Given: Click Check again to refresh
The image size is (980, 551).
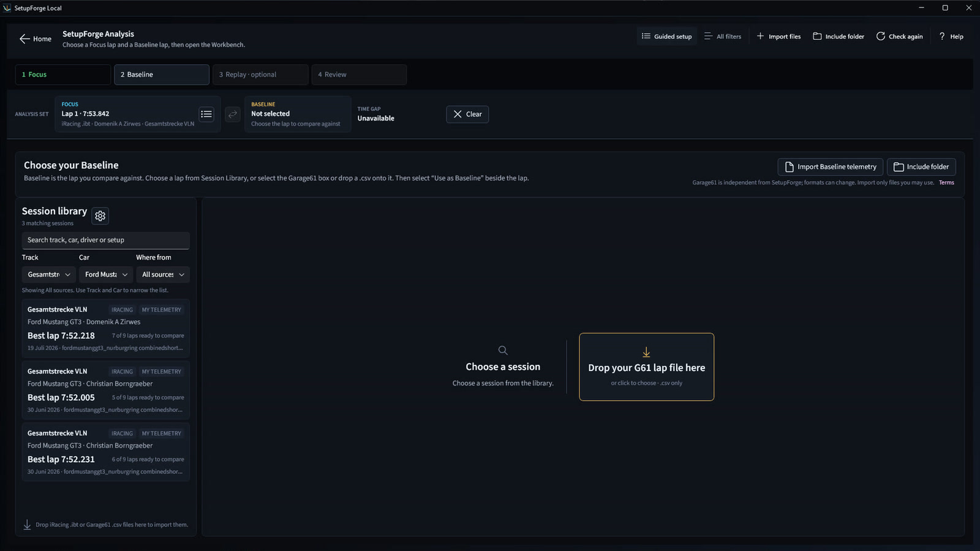Looking at the screenshot, I should (899, 36).
